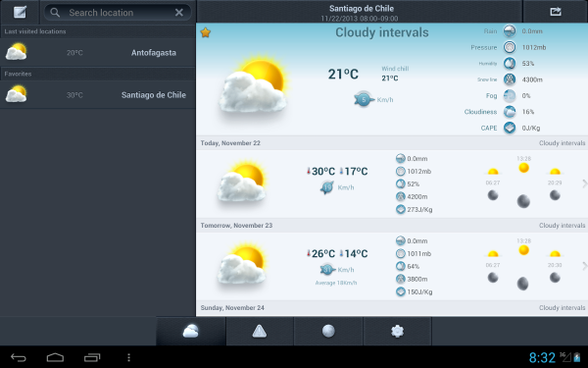Tap the Santiago de Chile favorite's weather icon
The image size is (588, 368).
pyautogui.click(x=16, y=94)
